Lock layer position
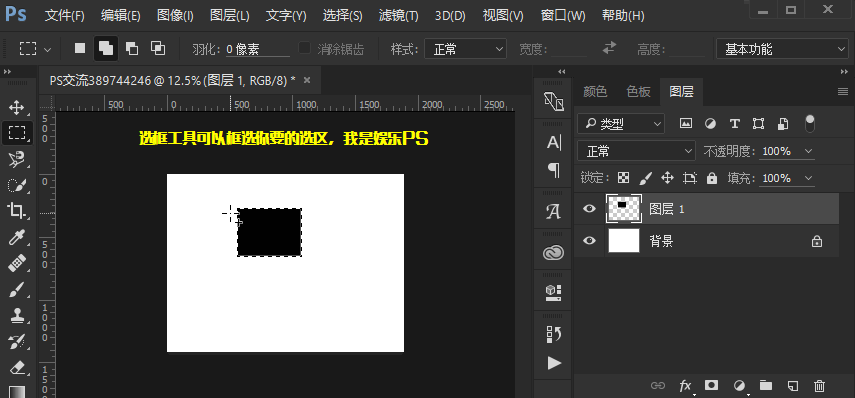This screenshot has width=855, height=398. coord(667,178)
